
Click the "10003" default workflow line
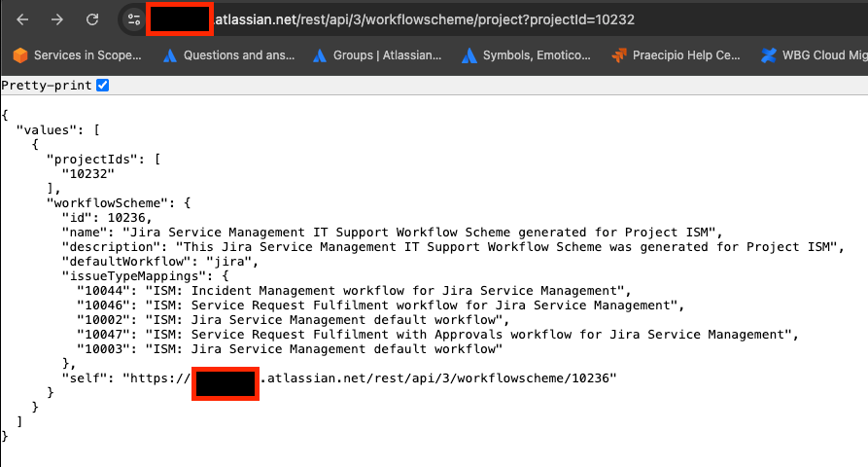tap(290, 349)
